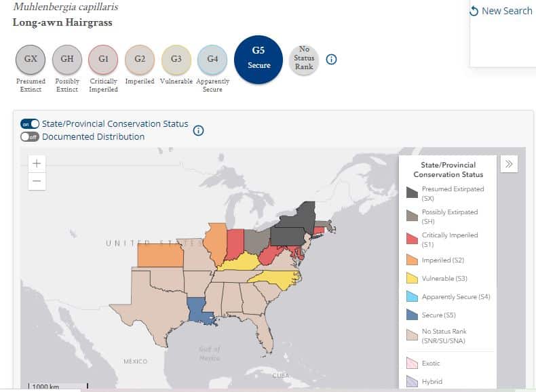Click Mississippi on the map

pyautogui.click(x=214, y=298)
